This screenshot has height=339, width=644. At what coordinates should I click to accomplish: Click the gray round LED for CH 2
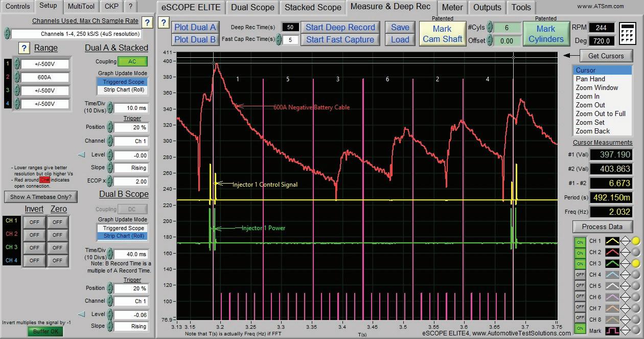636,252
